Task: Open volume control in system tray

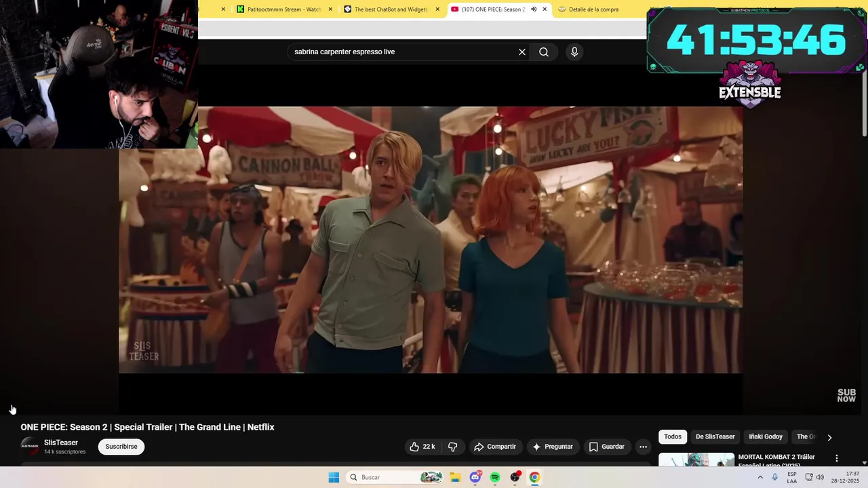Action: pyautogui.click(x=820, y=477)
